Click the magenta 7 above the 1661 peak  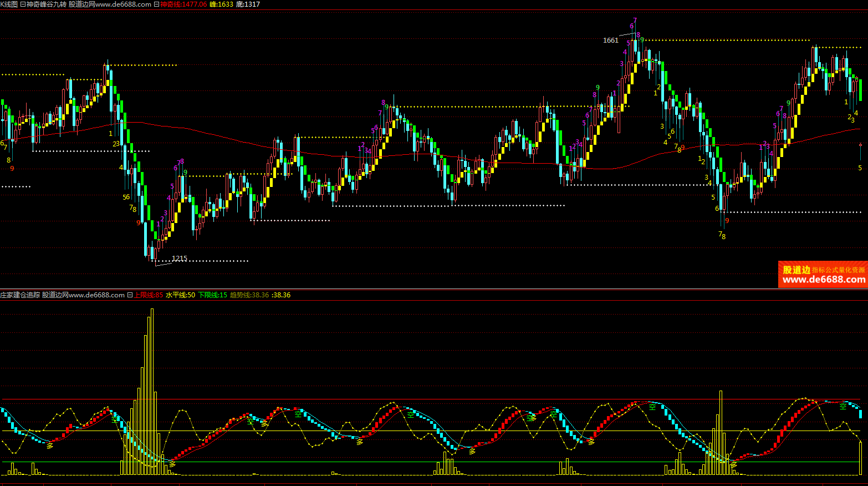pos(635,21)
